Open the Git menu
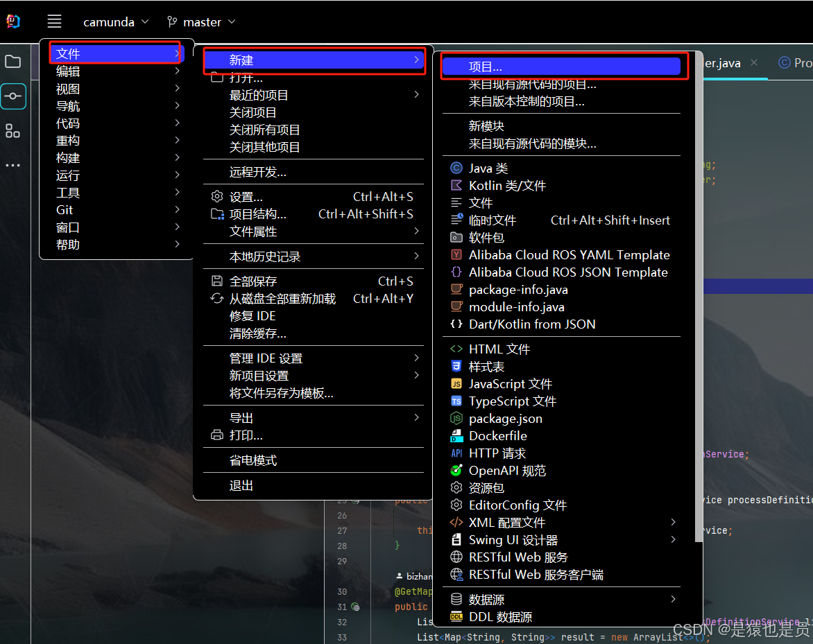813x644 pixels. pos(117,210)
